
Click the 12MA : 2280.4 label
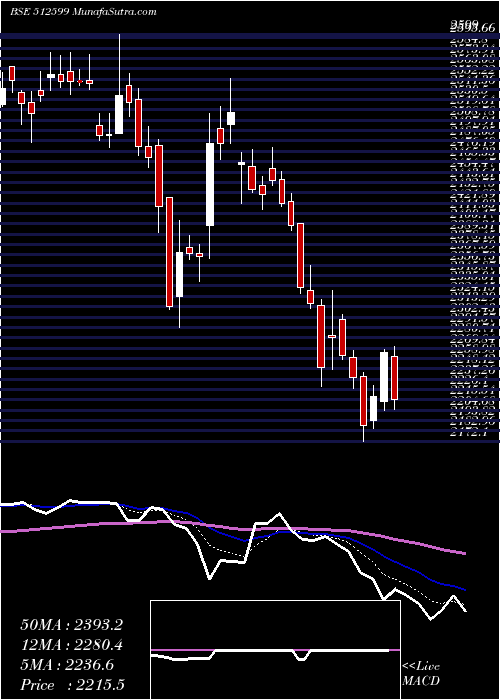click(72, 645)
